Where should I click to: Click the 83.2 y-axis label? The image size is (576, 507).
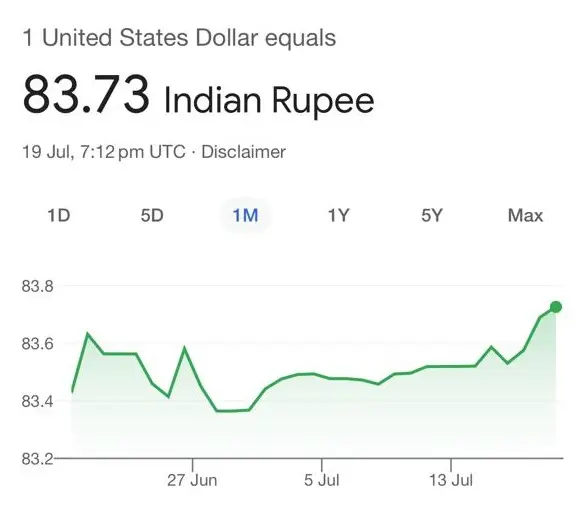37,459
